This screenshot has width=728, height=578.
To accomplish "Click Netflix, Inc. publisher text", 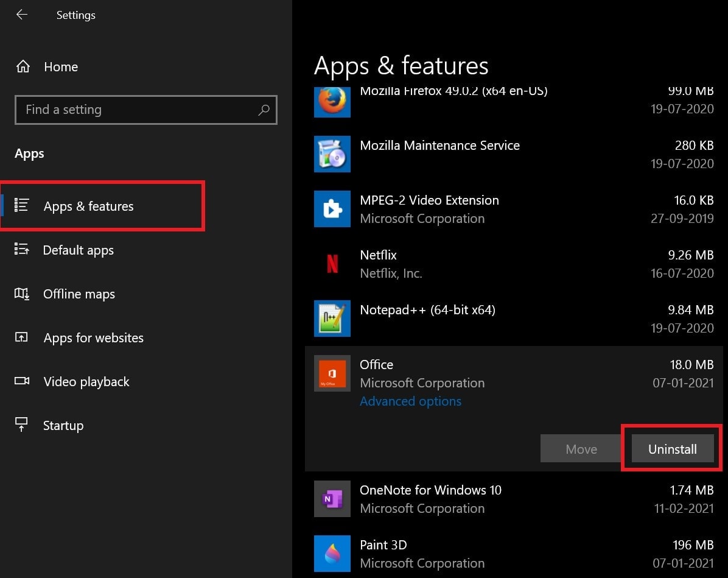I will click(391, 273).
